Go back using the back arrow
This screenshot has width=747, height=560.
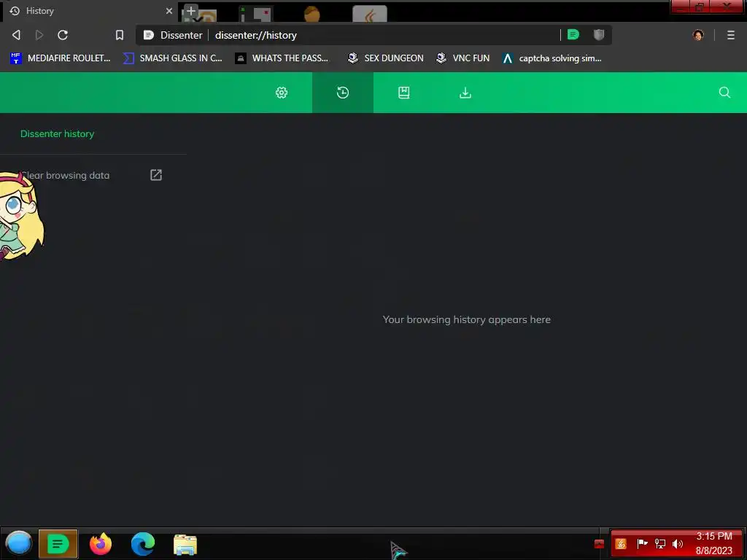(16, 35)
